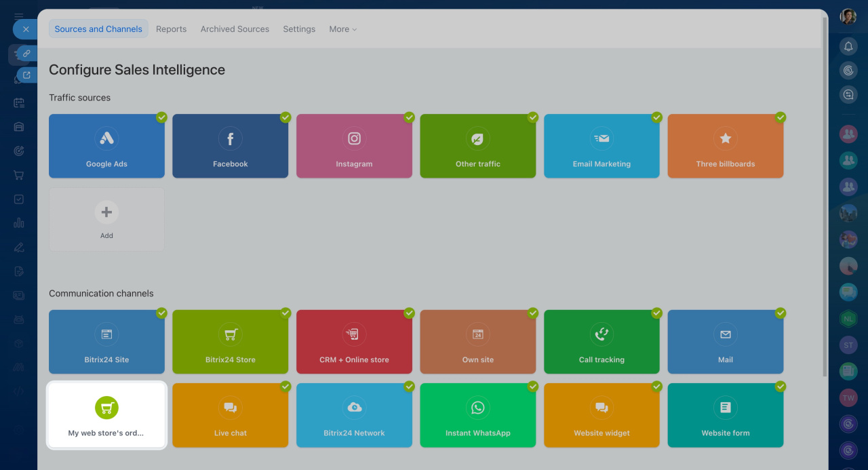Add a new traffic source
Viewport: 868px width, 470px height.
coord(106,219)
